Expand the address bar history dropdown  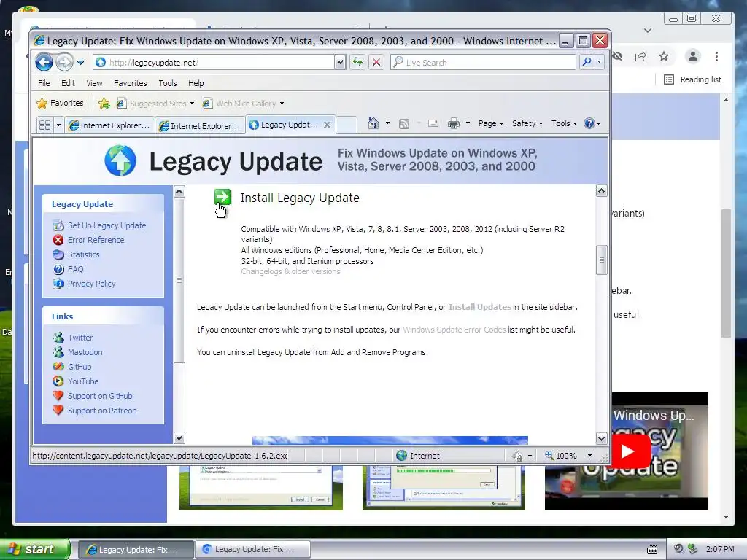click(340, 63)
